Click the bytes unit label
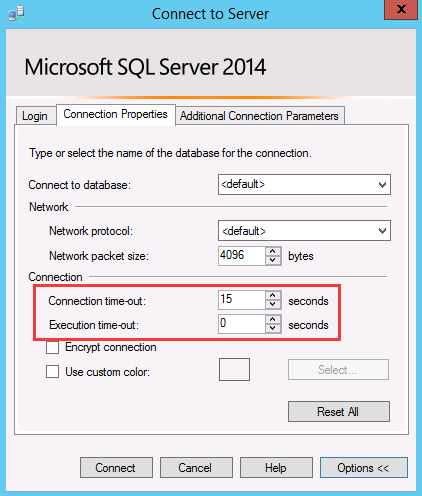Image resolution: width=422 pixels, height=496 pixels. click(x=301, y=256)
